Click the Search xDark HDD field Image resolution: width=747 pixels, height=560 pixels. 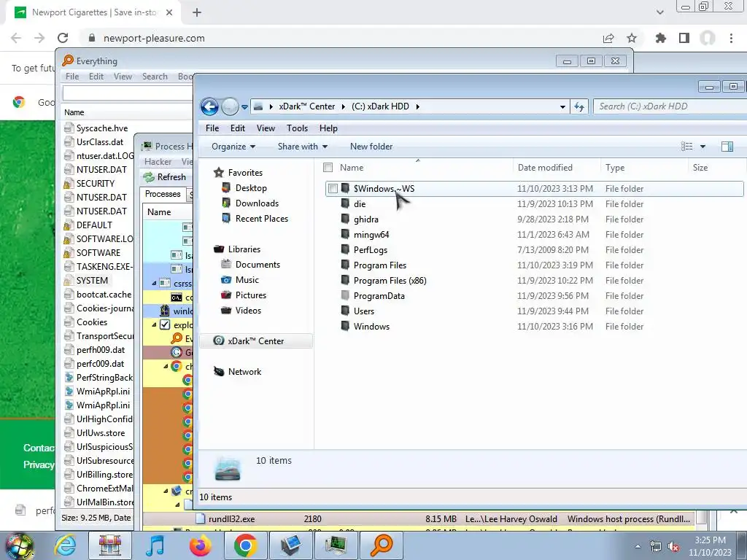click(670, 106)
